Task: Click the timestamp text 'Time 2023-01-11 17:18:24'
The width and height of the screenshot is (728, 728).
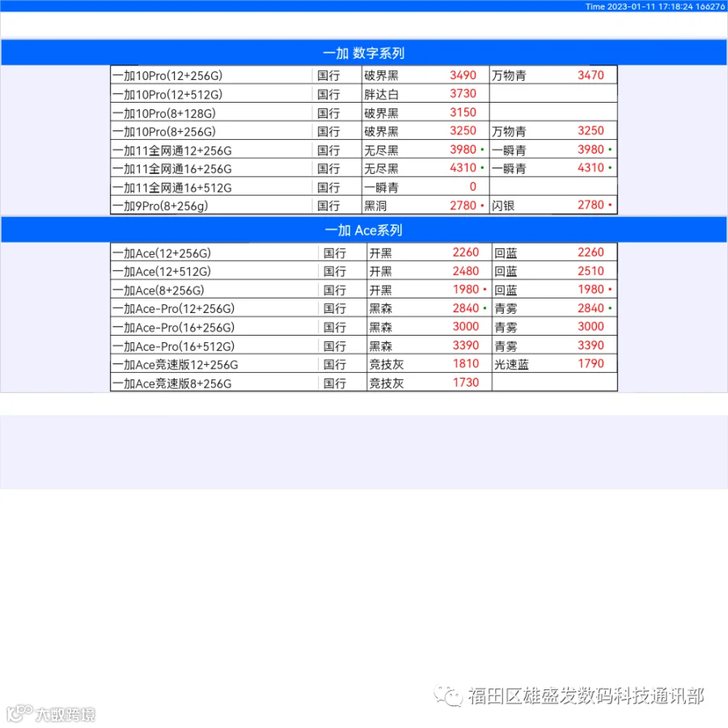Action: coord(639,6)
